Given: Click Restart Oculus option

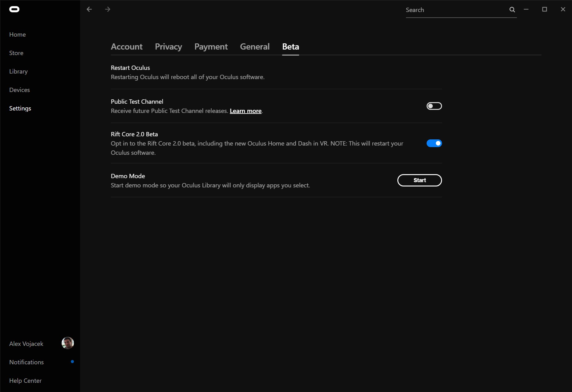Looking at the screenshot, I should pyautogui.click(x=130, y=68).
